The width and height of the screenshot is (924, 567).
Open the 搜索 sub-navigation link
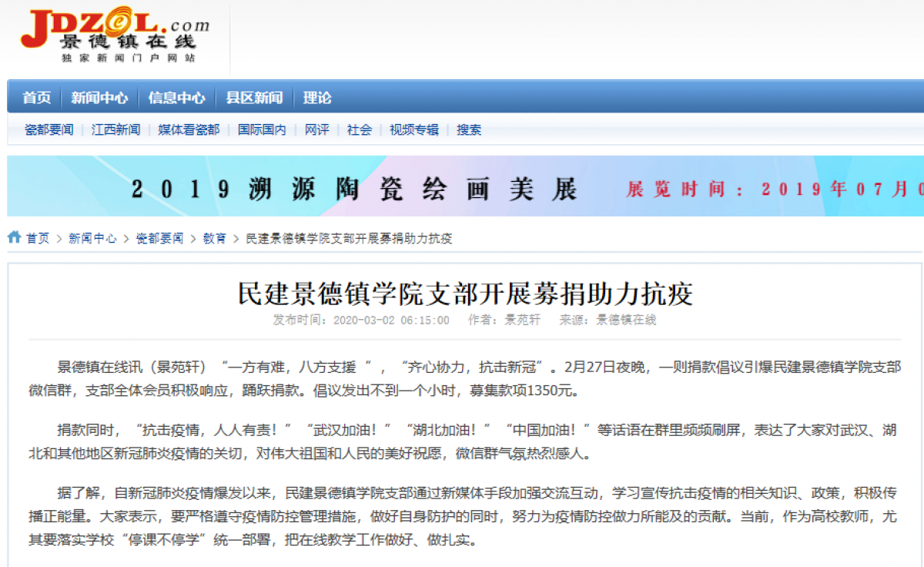[469, 130]
